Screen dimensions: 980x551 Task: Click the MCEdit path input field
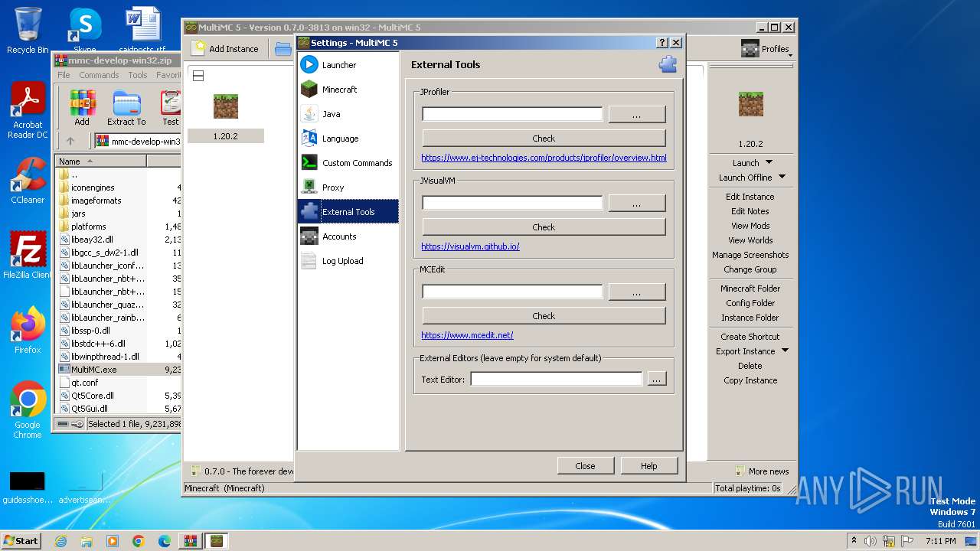(x=512, y=292)
